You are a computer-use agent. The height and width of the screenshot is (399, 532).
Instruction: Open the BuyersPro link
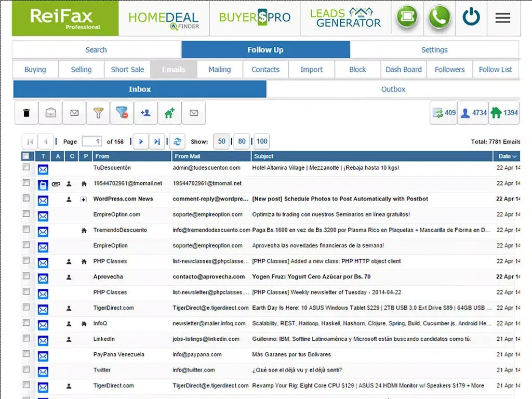tap(255, 18)
